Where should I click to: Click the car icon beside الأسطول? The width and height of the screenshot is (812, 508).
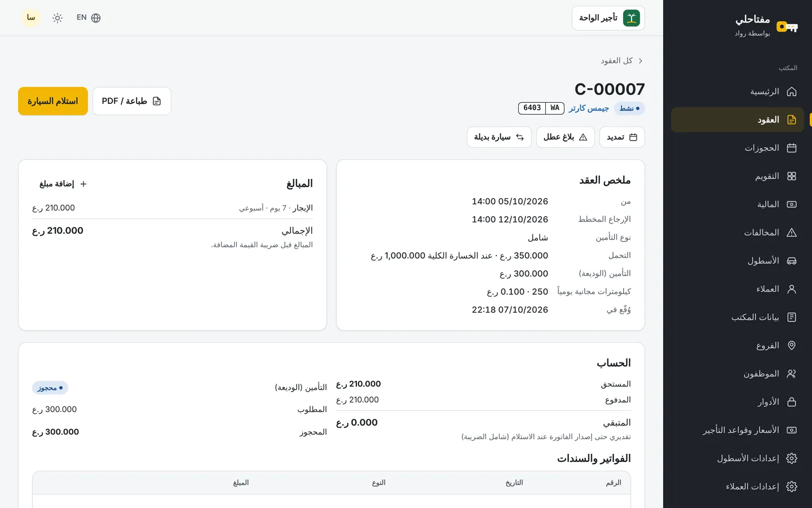[x=792, y=261]
